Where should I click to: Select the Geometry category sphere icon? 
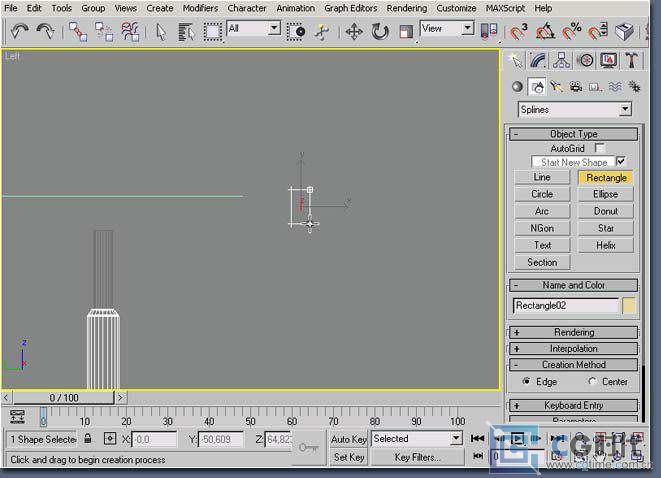pos(517,87)
